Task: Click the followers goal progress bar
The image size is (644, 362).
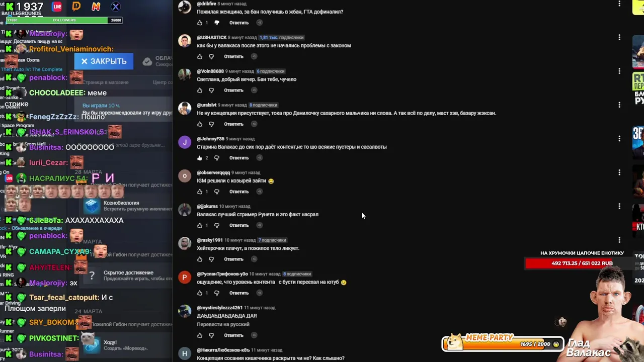Action: pos(64,20)
